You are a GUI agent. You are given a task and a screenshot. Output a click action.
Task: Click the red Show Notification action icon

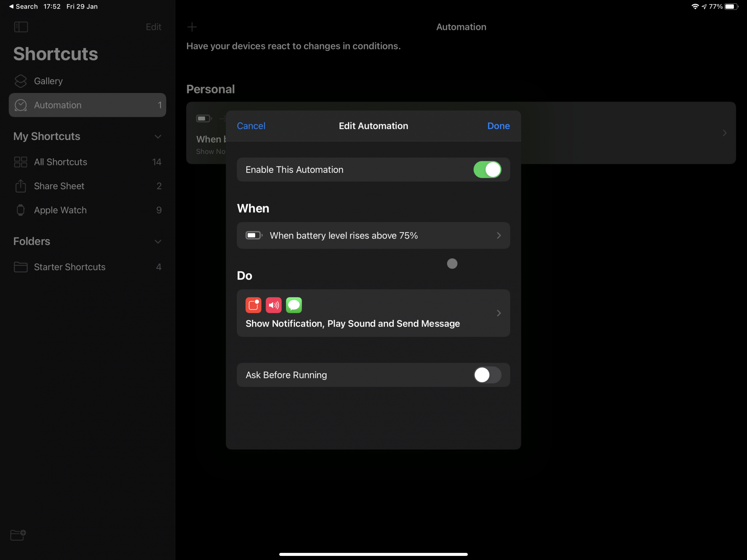(x=253, y=305)
